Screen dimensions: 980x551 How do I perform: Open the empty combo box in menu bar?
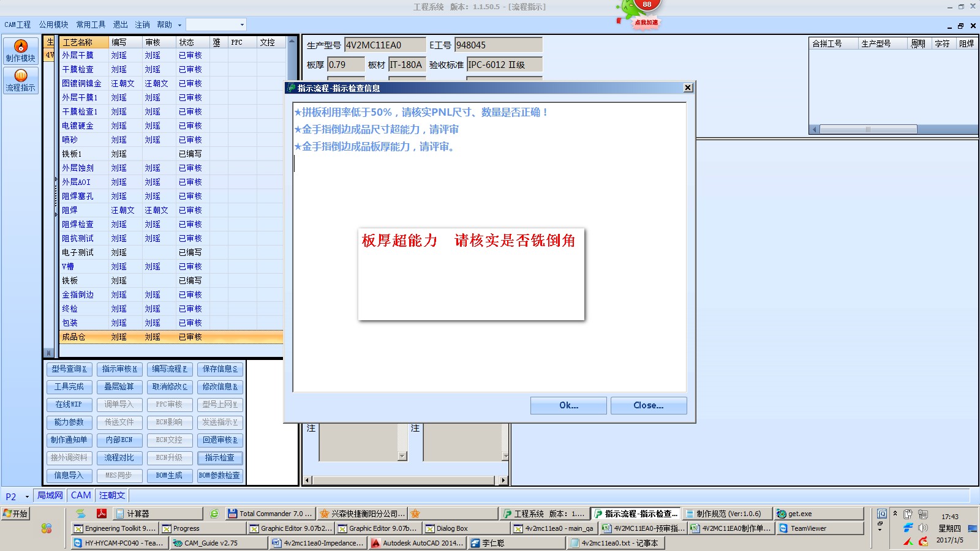tap(216, 24)
